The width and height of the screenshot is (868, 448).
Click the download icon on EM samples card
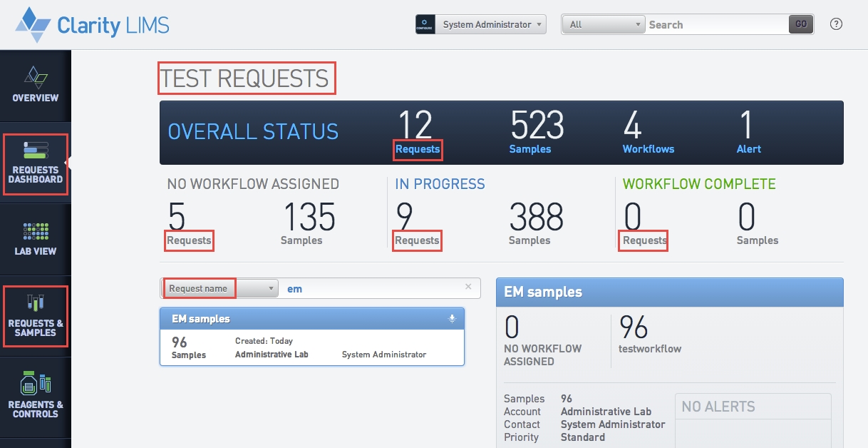tap(452, 319)
